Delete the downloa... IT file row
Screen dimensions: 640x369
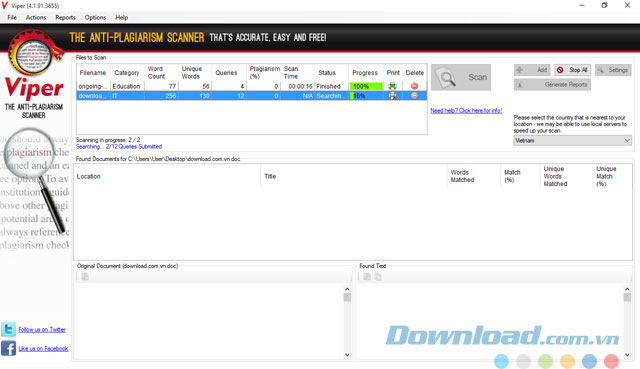click(x=414, y=96)
